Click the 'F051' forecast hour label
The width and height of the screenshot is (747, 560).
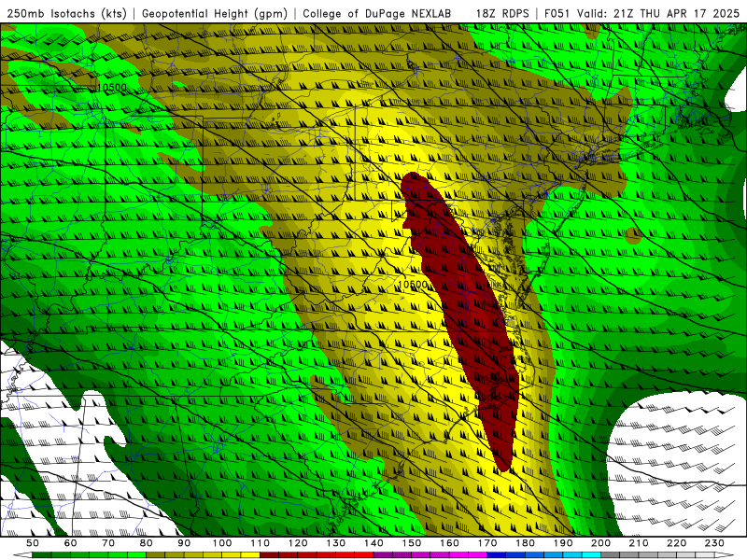point(557,13)
